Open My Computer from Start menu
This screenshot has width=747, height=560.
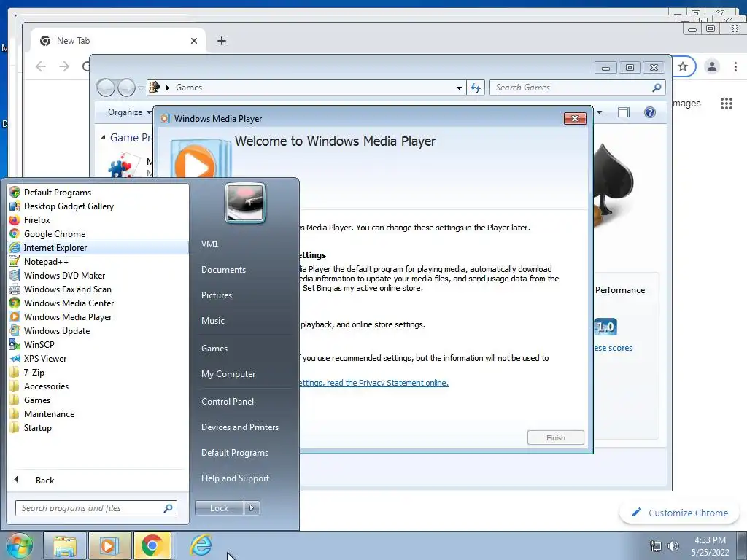click(228, 374)
